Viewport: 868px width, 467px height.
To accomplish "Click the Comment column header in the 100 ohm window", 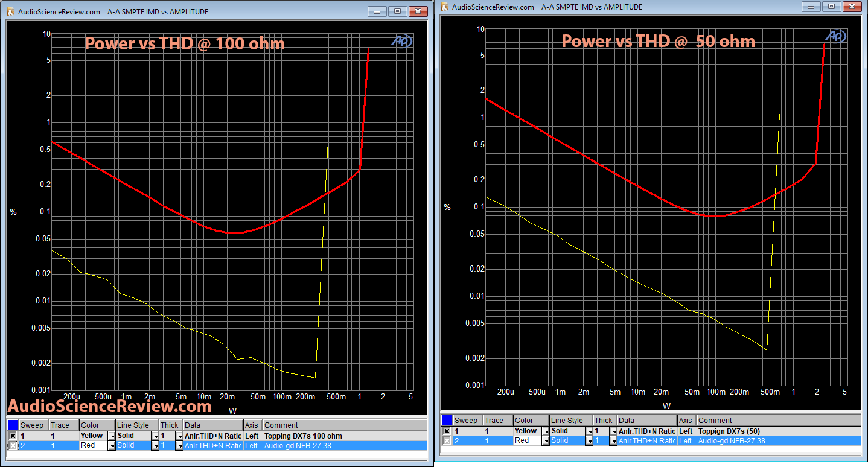I will [345, 425].
